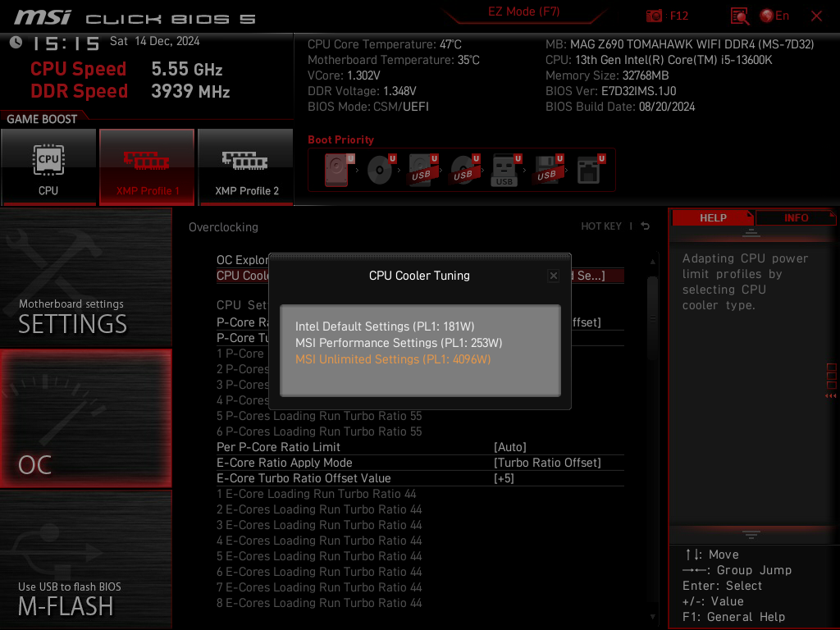The height and width of the screenshot is (630, 840).
Task: Click the help panel bottom handle
Action: pyautogui.click(x=751, y=534)
